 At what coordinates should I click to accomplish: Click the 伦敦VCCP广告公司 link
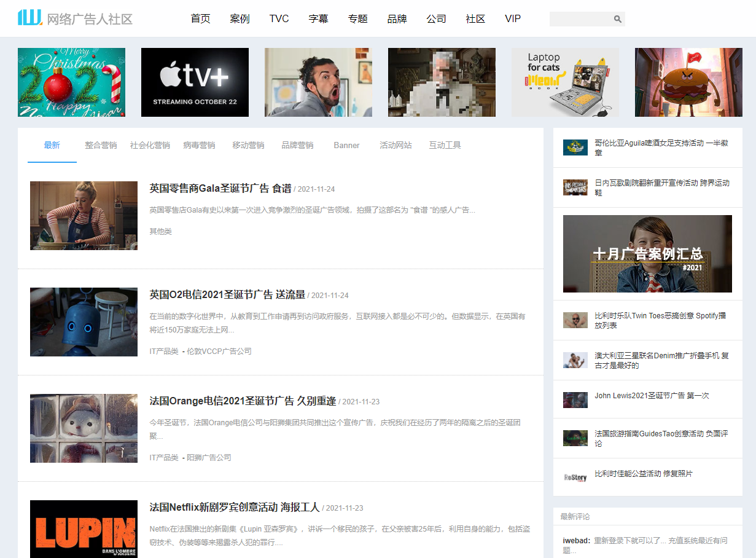coord(219,352)
